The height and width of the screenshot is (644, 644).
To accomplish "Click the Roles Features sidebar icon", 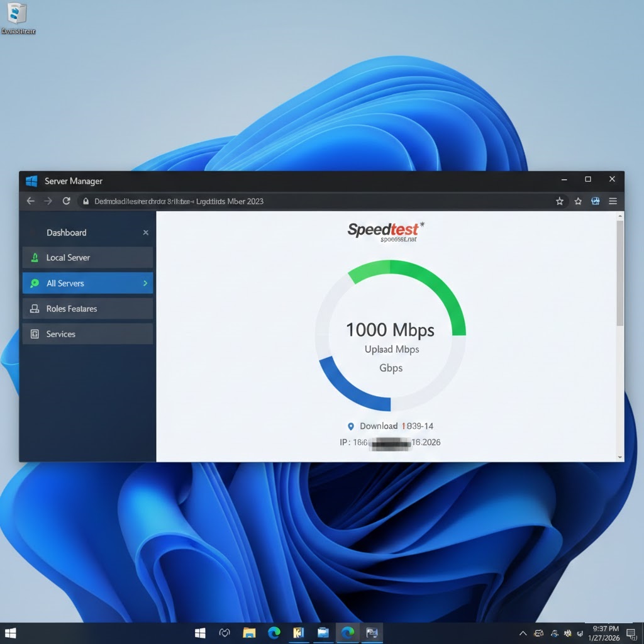I will click(35, 308).
